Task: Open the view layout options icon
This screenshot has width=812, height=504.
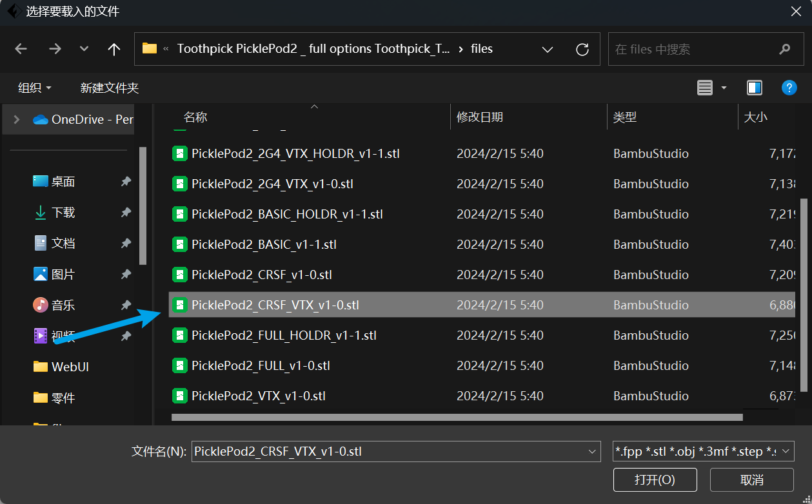Action: [705, 88]
